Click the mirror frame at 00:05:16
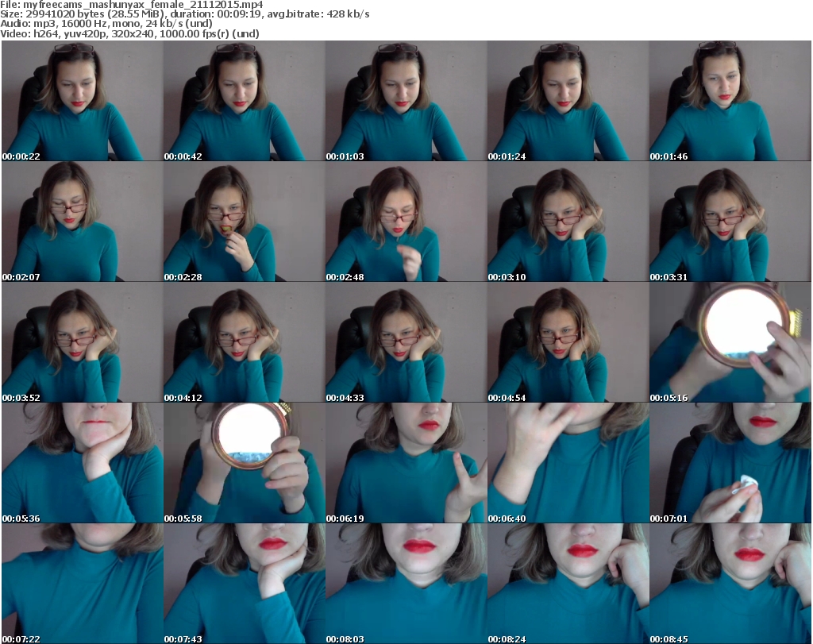The width and height of the screenshot is (813, 644). (730, 342)
